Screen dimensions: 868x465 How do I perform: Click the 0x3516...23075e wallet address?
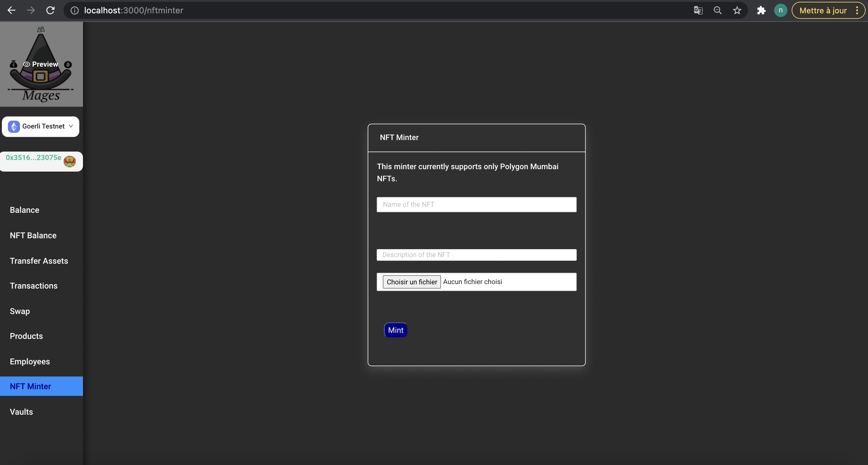(x=33, y=157)
